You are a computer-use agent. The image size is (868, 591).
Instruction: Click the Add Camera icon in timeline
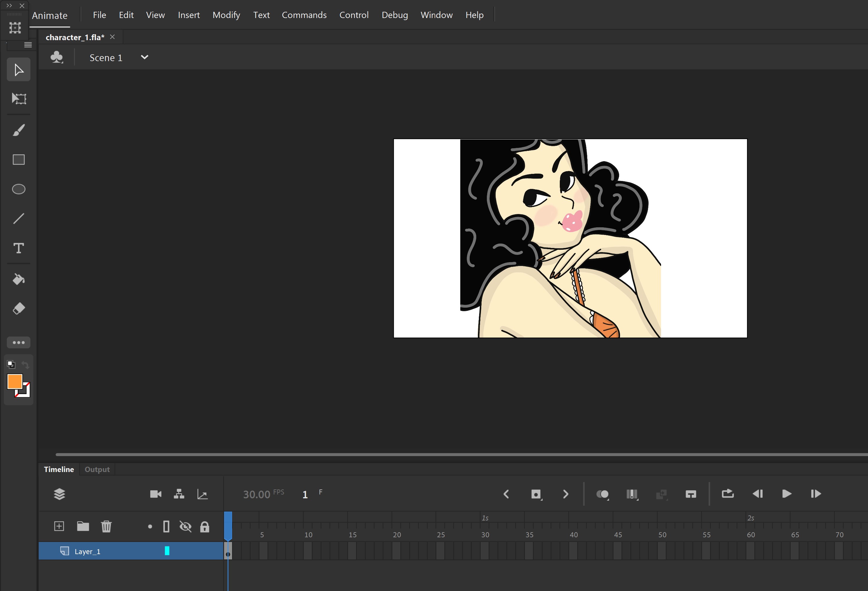155,494
